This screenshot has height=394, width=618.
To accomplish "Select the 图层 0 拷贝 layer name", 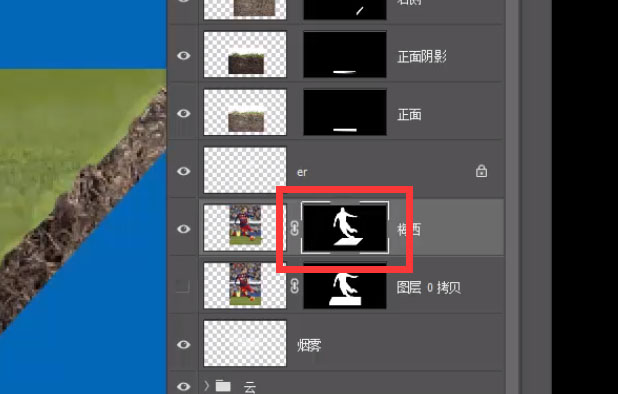I will [x=429, y=287].
